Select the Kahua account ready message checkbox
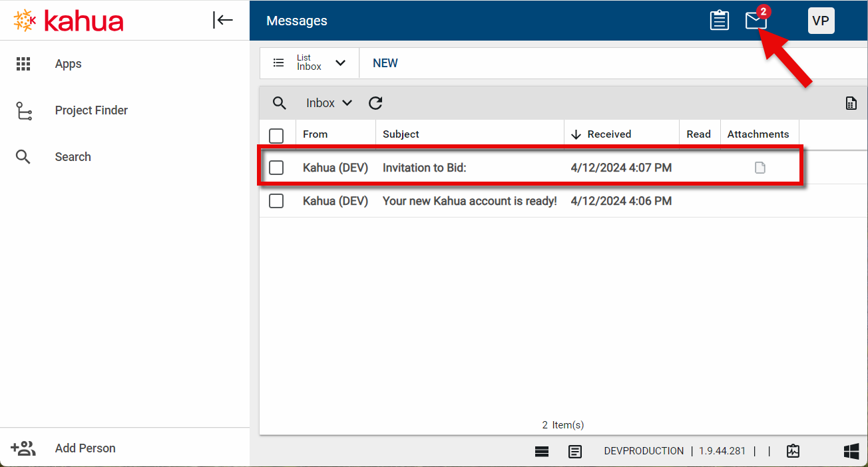This screenshot has height=467, width=868. pos(276,201)
